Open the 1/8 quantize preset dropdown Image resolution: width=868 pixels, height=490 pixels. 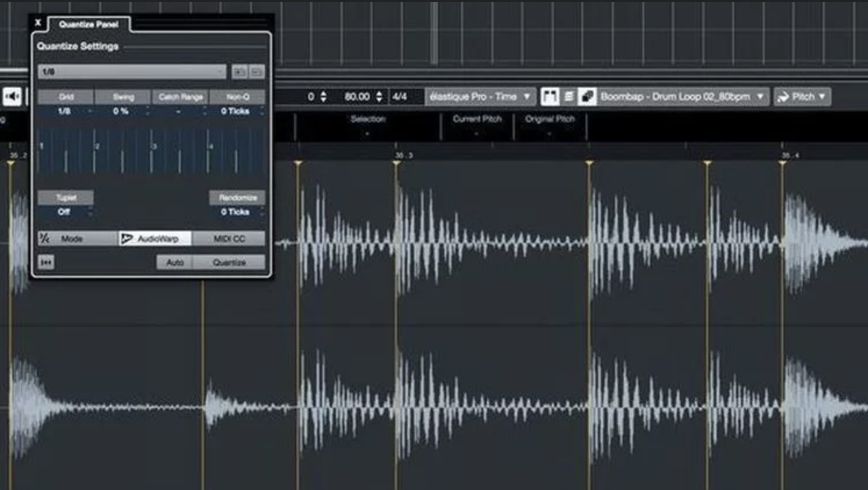coord(132,71)
